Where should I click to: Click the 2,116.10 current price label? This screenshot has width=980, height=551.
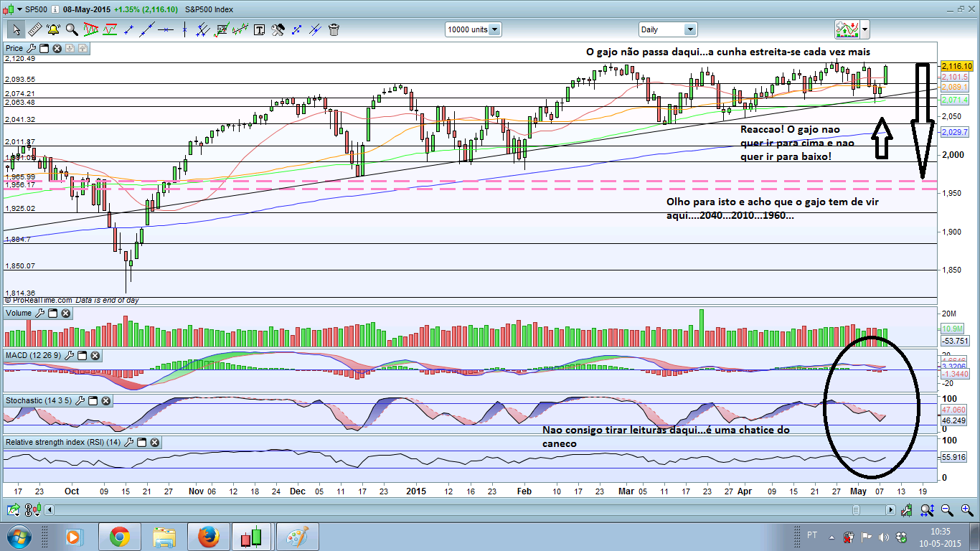956,66
